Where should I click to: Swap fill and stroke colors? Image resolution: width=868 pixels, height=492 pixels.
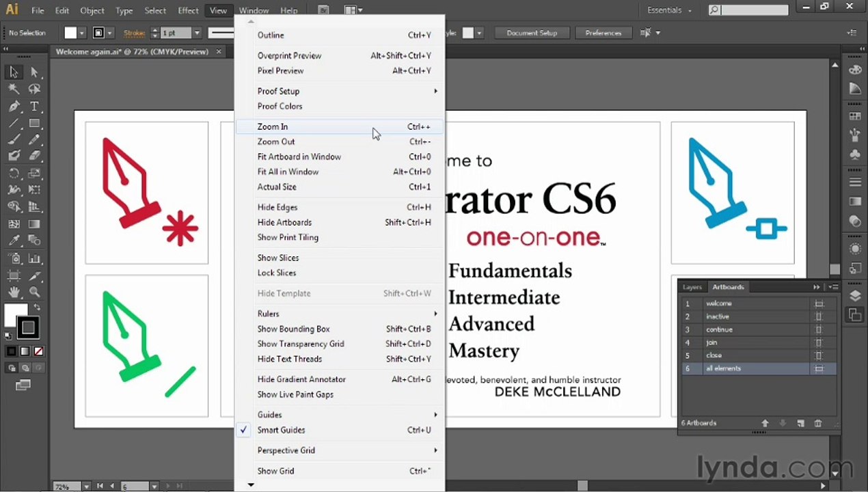pyautogui.click(x=37, y=307)
